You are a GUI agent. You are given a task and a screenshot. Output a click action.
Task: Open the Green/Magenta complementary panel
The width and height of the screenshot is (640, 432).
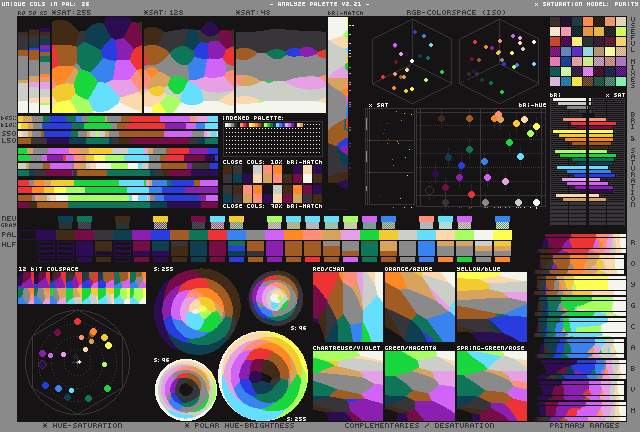click(420, 386)
